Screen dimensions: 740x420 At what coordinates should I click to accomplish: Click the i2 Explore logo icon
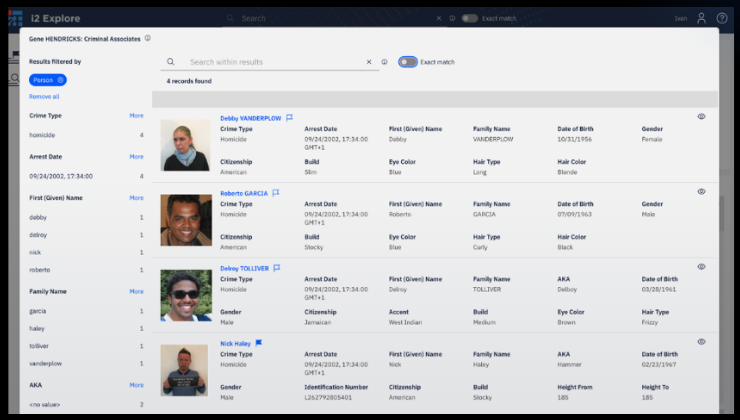tap(15, 18)
